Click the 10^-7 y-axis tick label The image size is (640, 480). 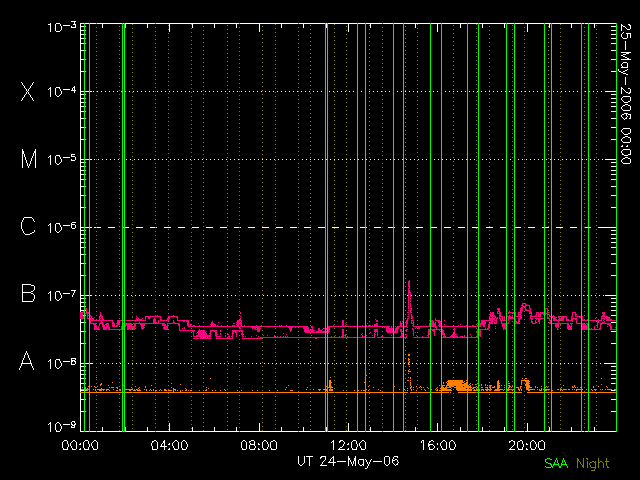coord(62,295)
